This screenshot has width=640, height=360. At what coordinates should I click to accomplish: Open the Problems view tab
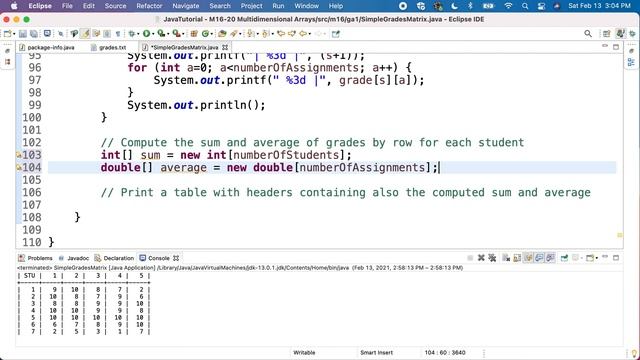36,258
